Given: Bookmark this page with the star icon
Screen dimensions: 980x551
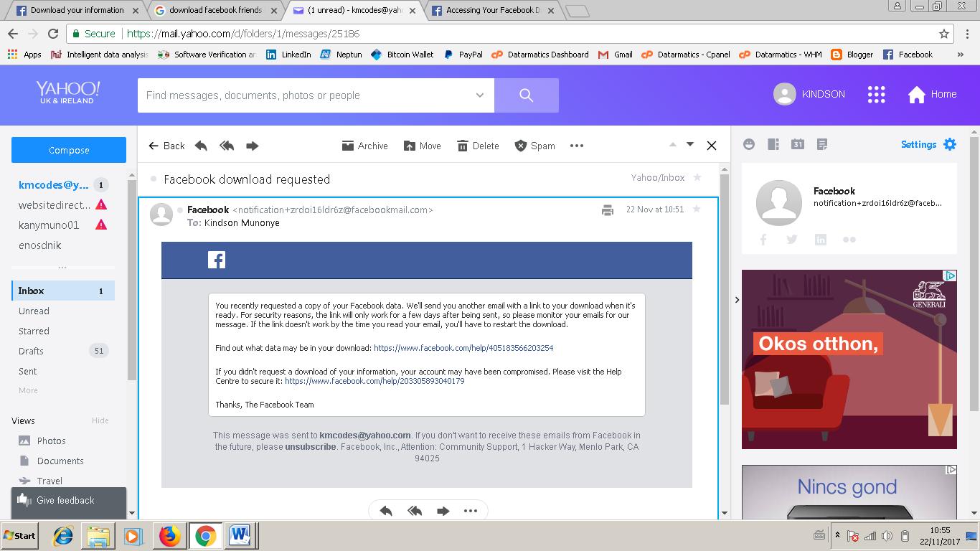Looking at the screenshot, I should coord(944,34).
